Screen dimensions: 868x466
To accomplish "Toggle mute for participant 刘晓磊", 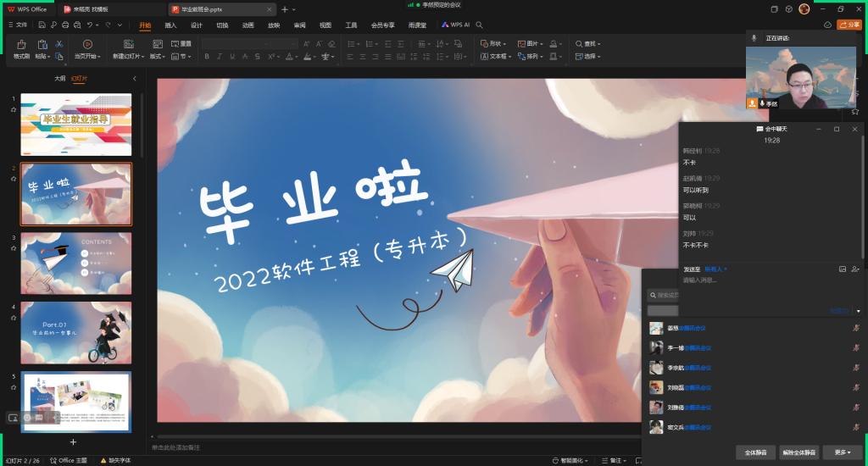I will 856,387.
